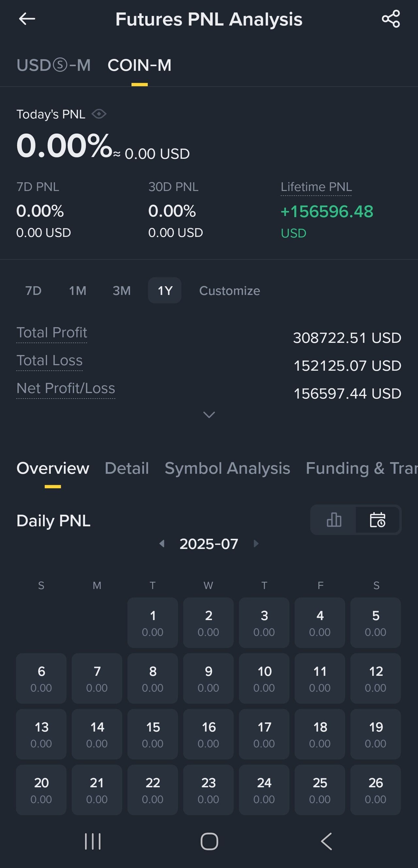Image resolution: width=418 pixels, height=868 pixels.
Task: Tap the back arrow in header
Action: pos(27,19)
